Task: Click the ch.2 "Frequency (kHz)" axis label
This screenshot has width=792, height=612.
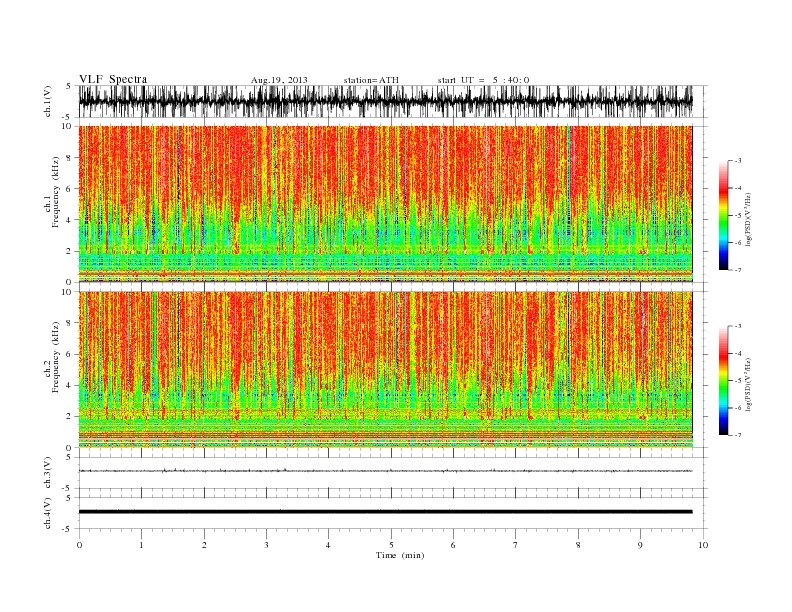Action: (56, 357)
